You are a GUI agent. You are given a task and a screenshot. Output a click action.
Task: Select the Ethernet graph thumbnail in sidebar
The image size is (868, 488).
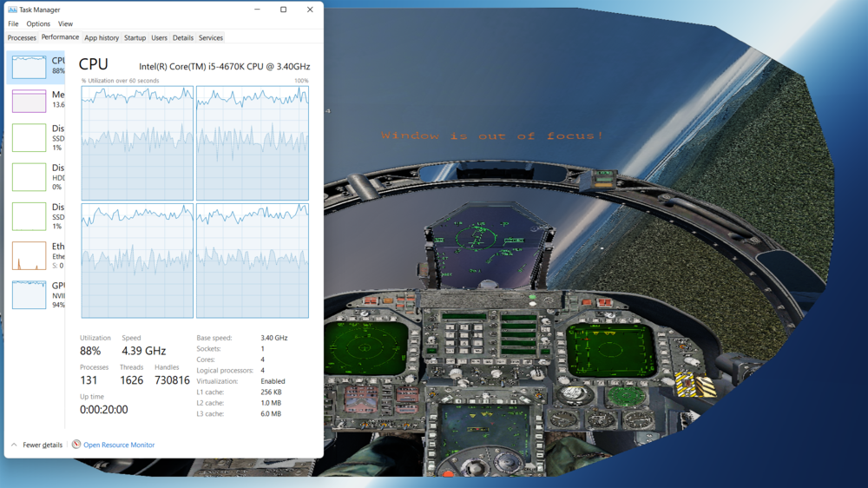[29, 255]
